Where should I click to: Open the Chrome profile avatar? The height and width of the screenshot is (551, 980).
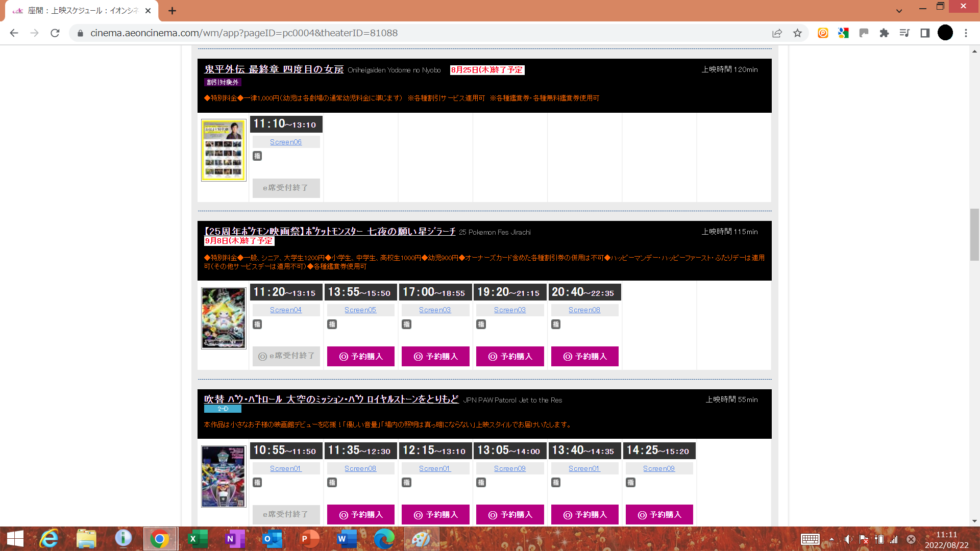pos(945,33)
